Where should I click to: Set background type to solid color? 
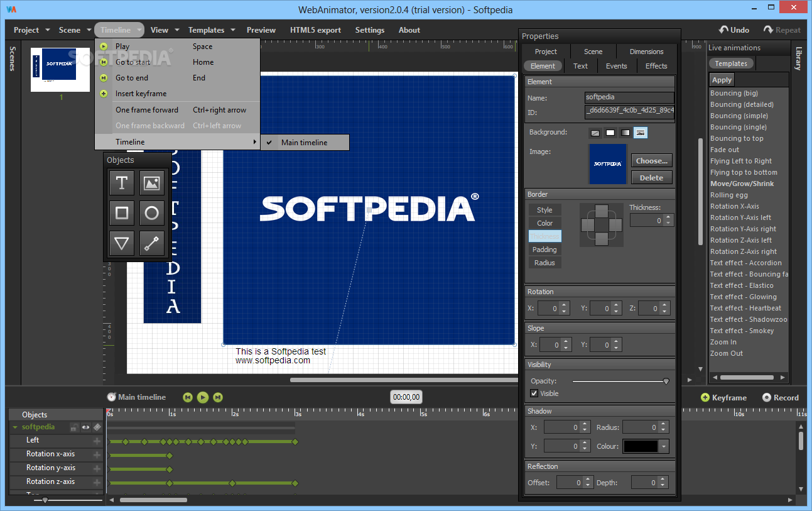610,133
